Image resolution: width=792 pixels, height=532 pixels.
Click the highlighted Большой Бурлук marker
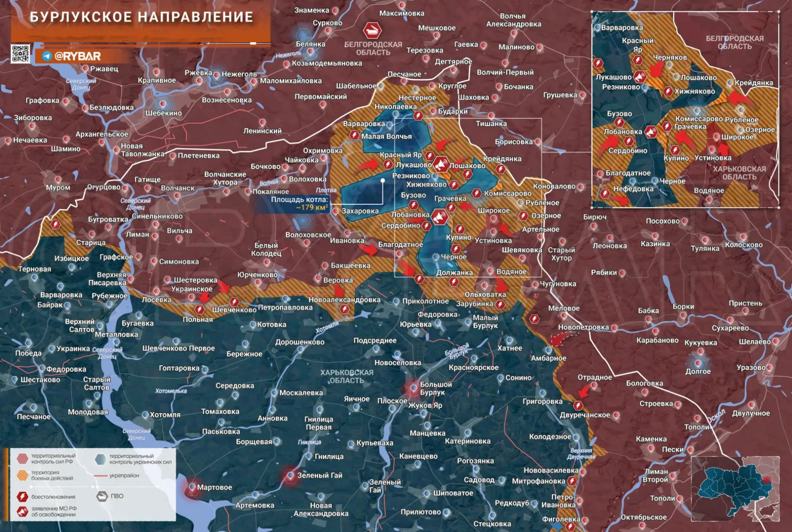[x=414, y=388]
